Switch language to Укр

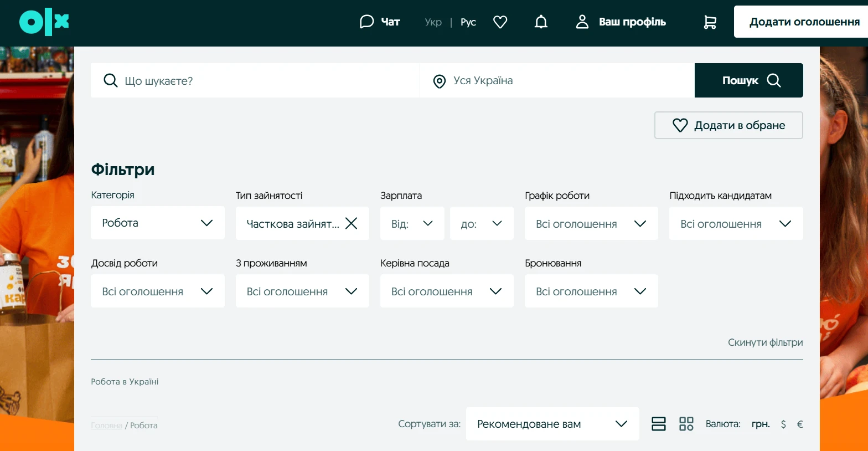click(433, 22)
